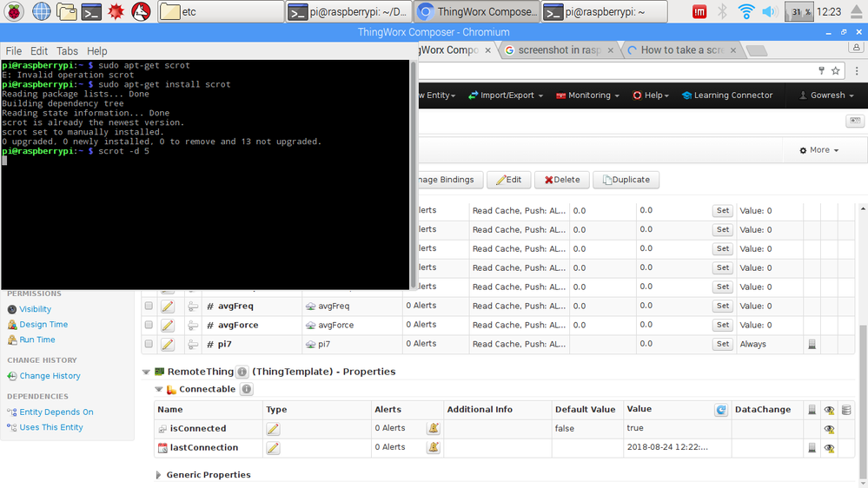Switch to the 'screenshot in rasp' browser tab
This screenshot has width=868, height=488.
pyautogui.click(x=559, y=49)
